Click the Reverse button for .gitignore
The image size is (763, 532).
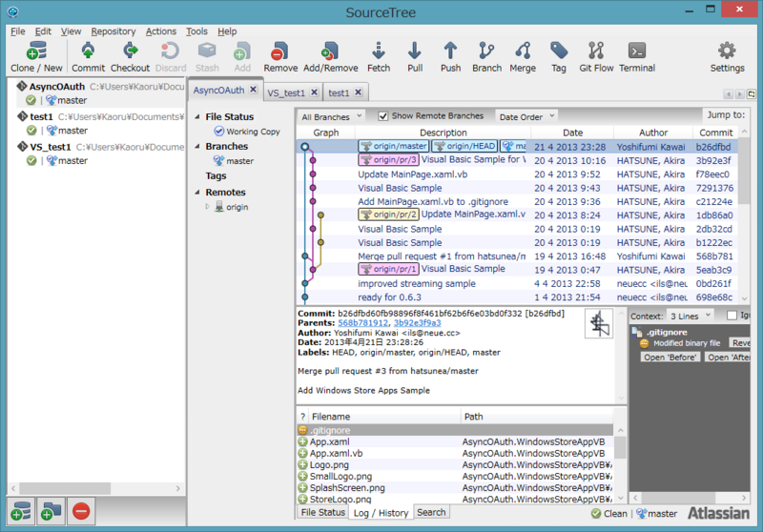[740, 343]
